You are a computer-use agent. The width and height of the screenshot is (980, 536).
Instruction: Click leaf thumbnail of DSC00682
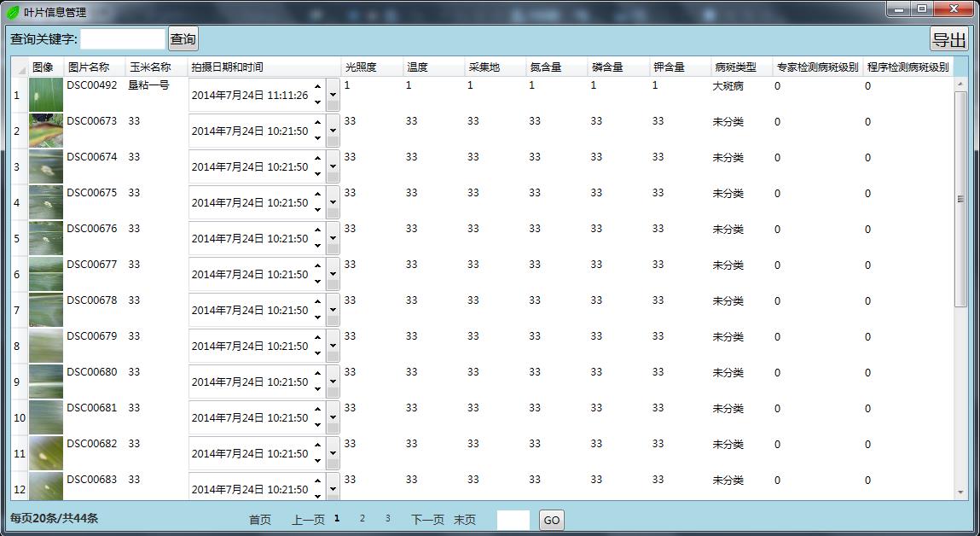[46, 453]
